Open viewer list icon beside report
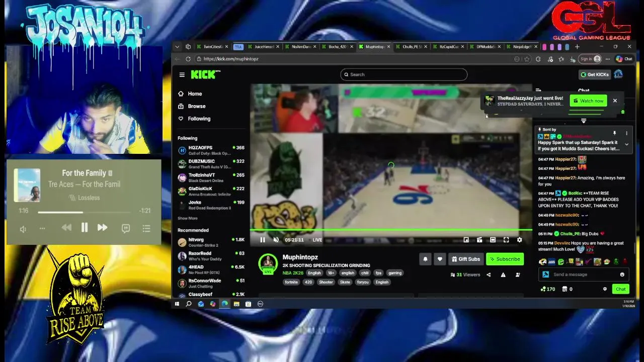 click(x=518, y=275)
